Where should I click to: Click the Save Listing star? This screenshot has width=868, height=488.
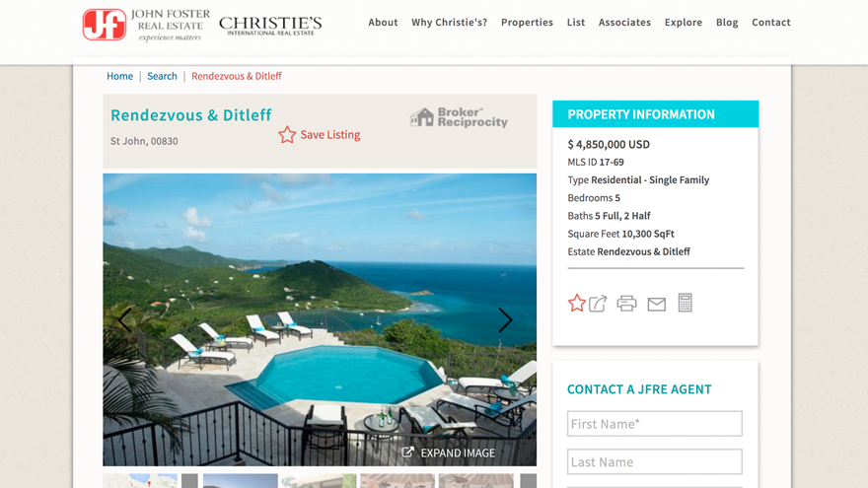pyautogui.click(x=287, y=134)
